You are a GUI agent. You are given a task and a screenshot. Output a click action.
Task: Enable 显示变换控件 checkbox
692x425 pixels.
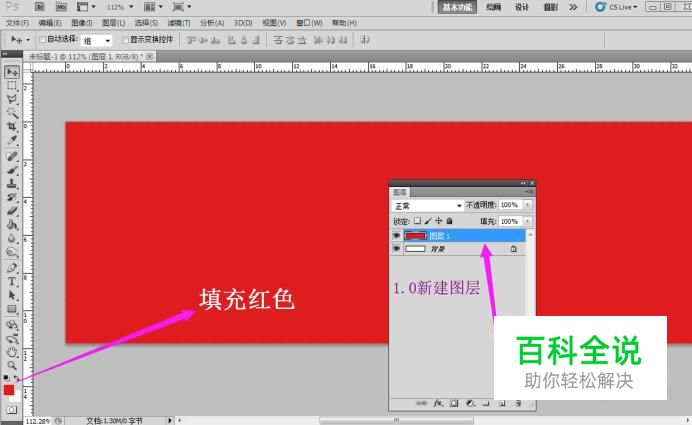coord(125,40)
